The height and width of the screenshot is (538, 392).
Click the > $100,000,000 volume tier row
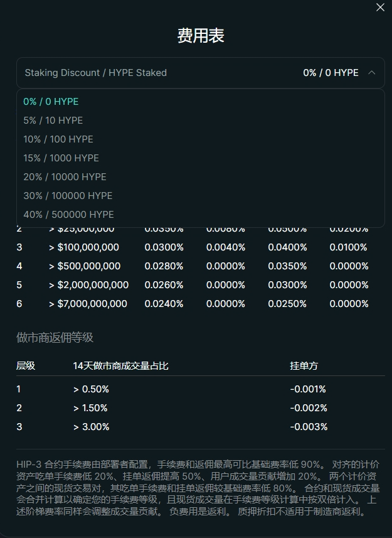pyautogui.click(x=83, y=247)
